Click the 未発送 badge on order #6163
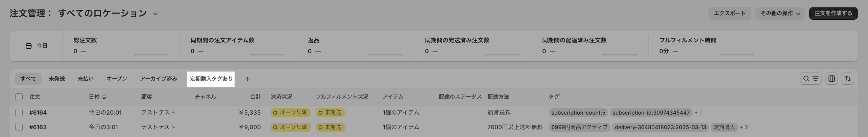Viewport: 868px width, 137px height. [x=330, y=127]
